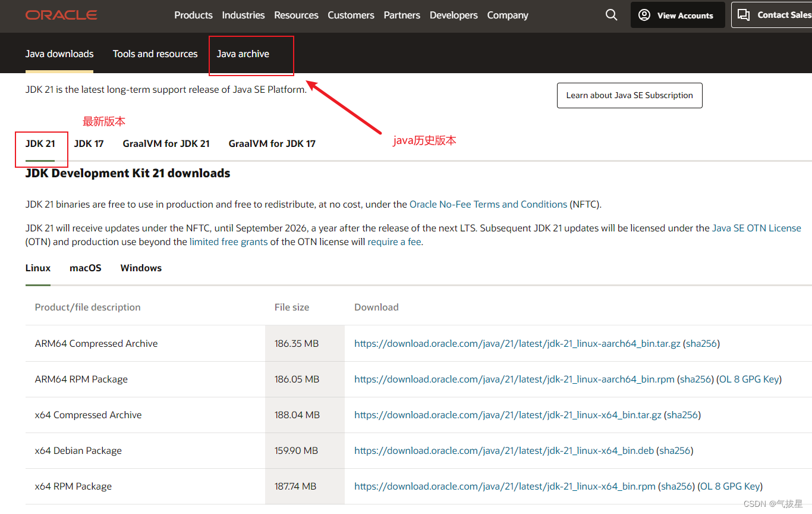This screenshot has height=514, width=812.
Task: Click the View Accounts button
Action: click(x=678, y=15)
